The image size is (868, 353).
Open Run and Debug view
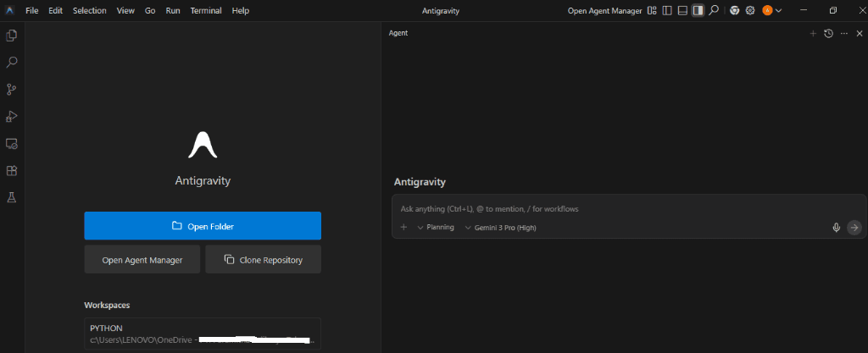(12, 116)
